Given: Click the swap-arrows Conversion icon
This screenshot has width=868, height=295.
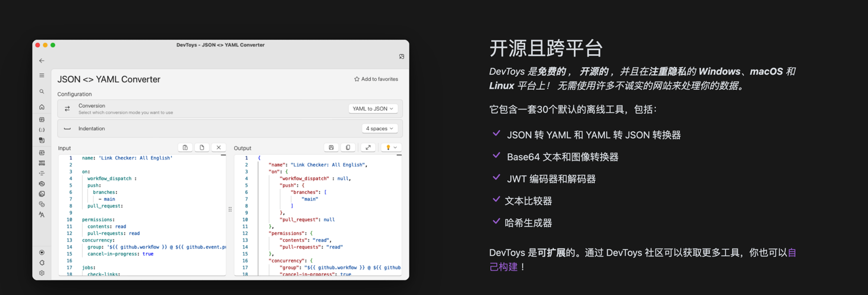Looking at the screenshot, I should [67, 109].
